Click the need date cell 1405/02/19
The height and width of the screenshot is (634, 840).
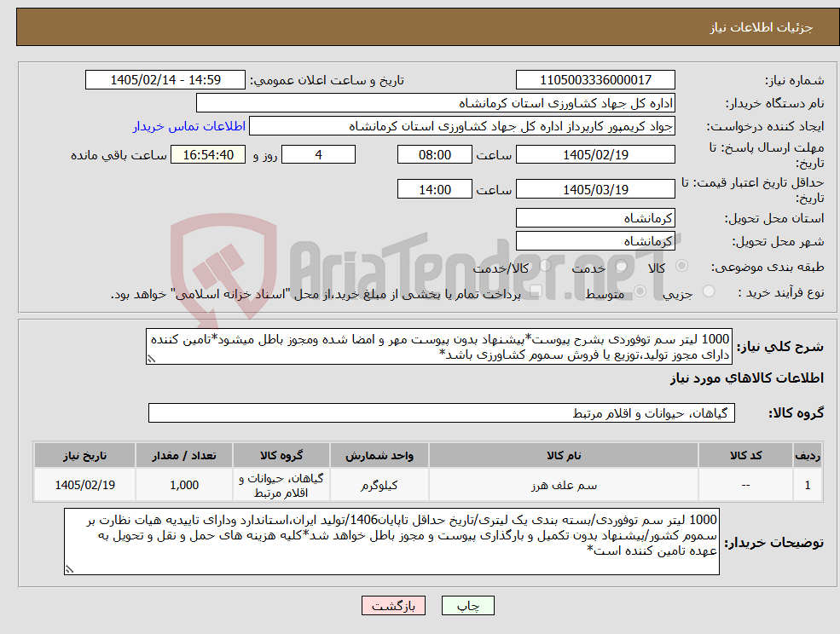[x=84, y=485]
